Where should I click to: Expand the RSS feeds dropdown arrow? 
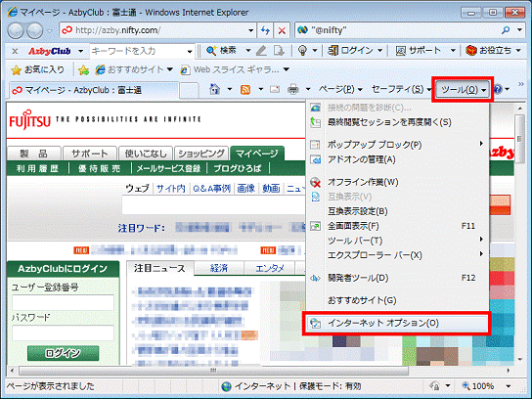(x=260, y=89)
